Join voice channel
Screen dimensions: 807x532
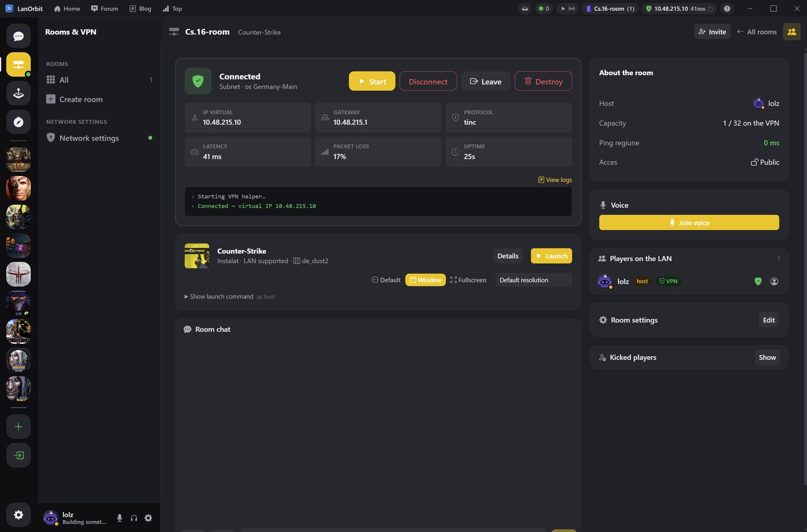tap(689, 223)
